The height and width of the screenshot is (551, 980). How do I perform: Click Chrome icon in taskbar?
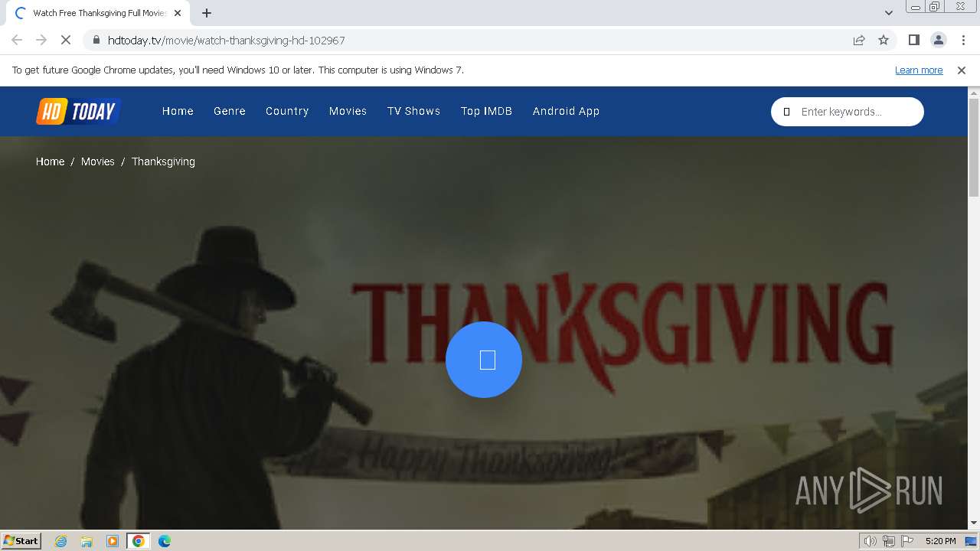coord(138,541)
